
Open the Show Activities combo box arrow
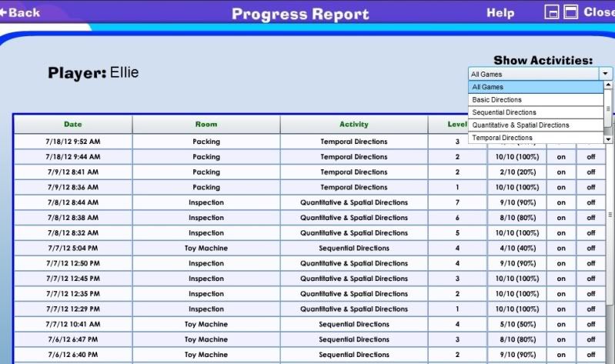(605, 74)
